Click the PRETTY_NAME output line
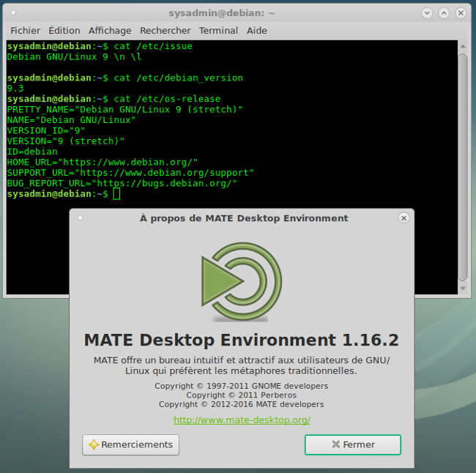Image resolution: width=476 pixels, height=473 pixels. coord(124,109)
